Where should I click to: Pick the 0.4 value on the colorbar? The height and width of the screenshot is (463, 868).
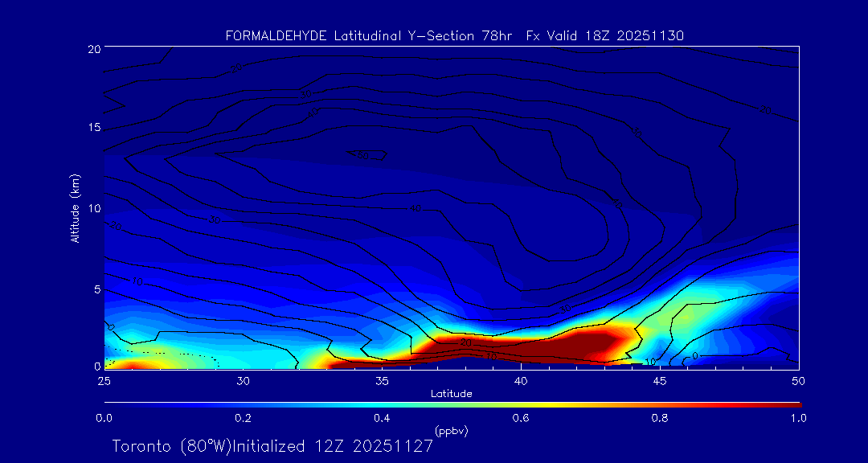pyautogui.click(x=382, y=418)
